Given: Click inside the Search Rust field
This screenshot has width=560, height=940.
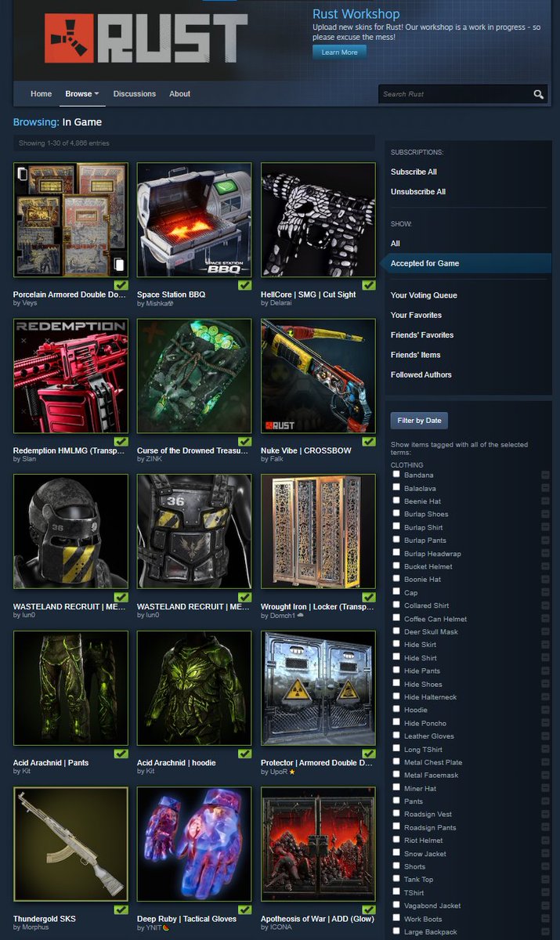Looking at the screenshot, I should click(x=454, y=94).
